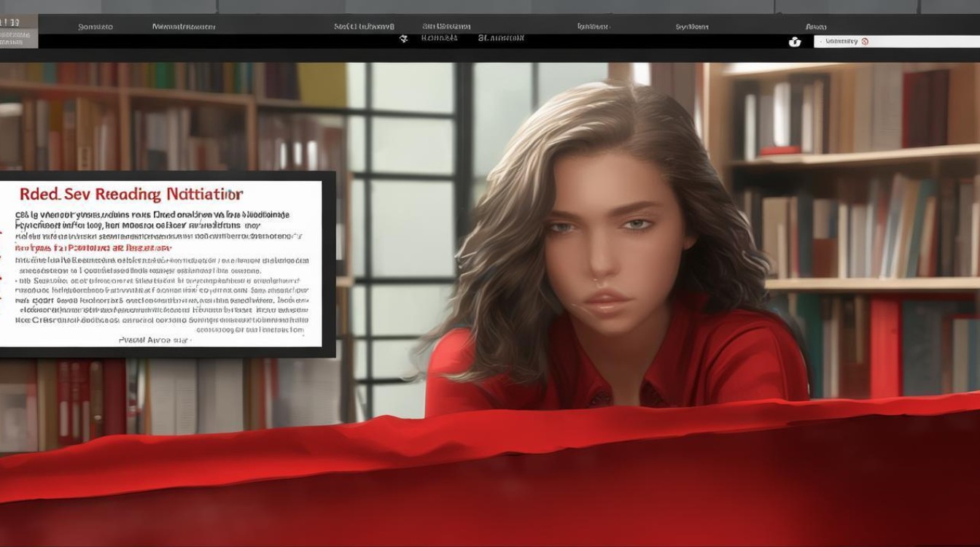The width and height of the screenshot is (980, 547).
Task: Open the second top navigation item from the left
Action: click(184, 26)
